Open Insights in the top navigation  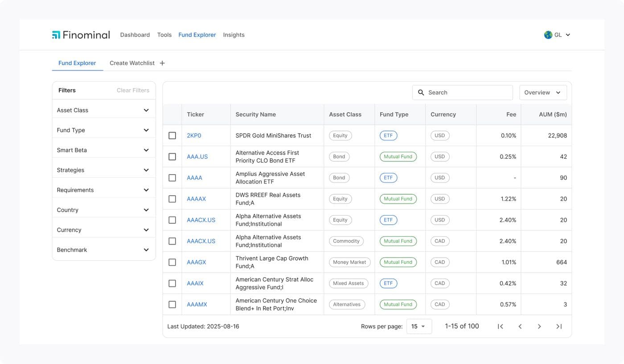[x=234, y=35]
